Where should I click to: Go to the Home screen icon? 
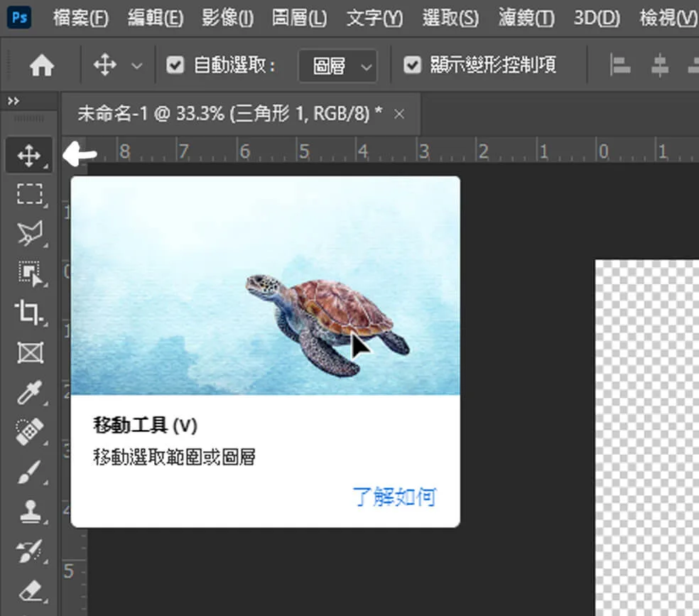point(42,65)
